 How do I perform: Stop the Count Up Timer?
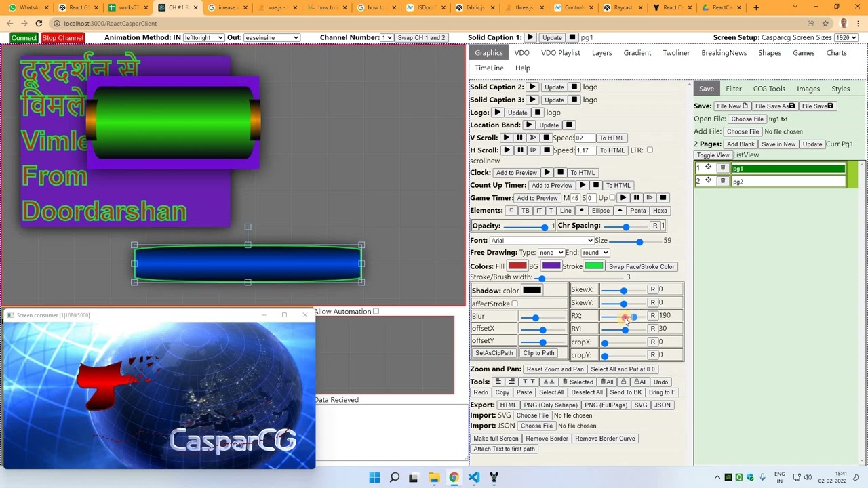(x=596, y=185)
